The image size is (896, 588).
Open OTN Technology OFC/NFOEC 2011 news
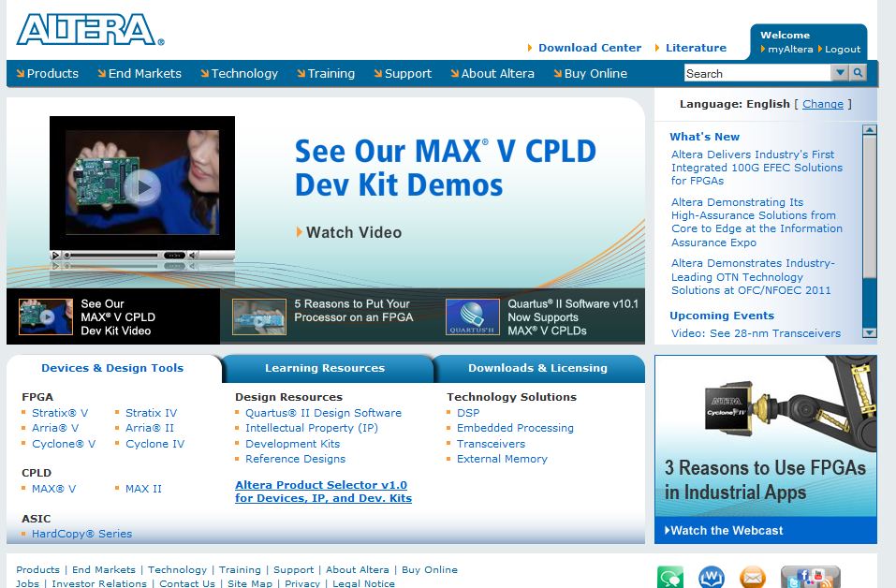753,276
